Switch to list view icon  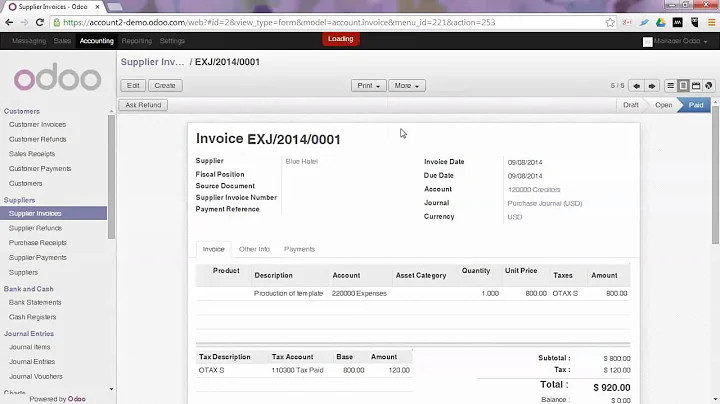pos(670,86)
